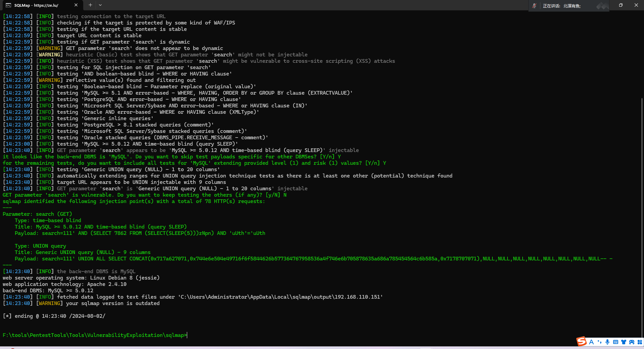Open Sogou voice input with the microphone icon

(607, 342)
